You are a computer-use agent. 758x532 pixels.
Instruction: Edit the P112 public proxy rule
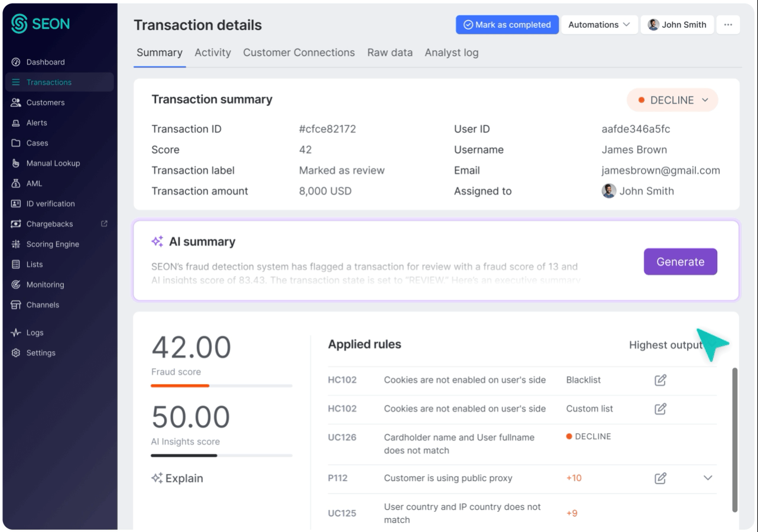[660, 478]
